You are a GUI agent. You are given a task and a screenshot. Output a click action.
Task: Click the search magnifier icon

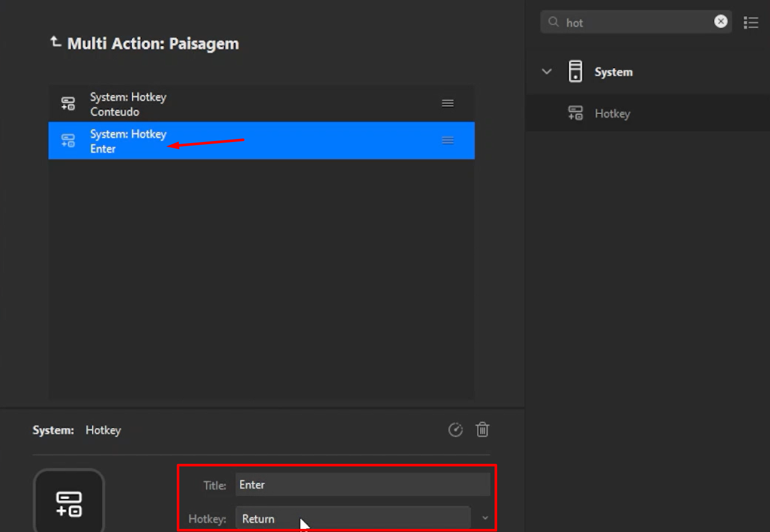pyautogui.click(x=553, y=22)
